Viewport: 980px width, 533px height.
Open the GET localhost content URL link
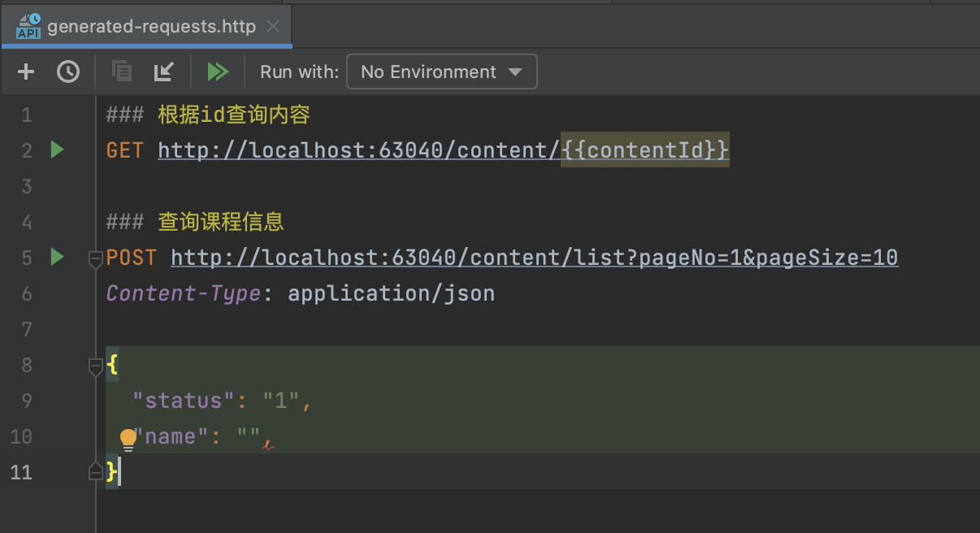[x=358, y=150]
